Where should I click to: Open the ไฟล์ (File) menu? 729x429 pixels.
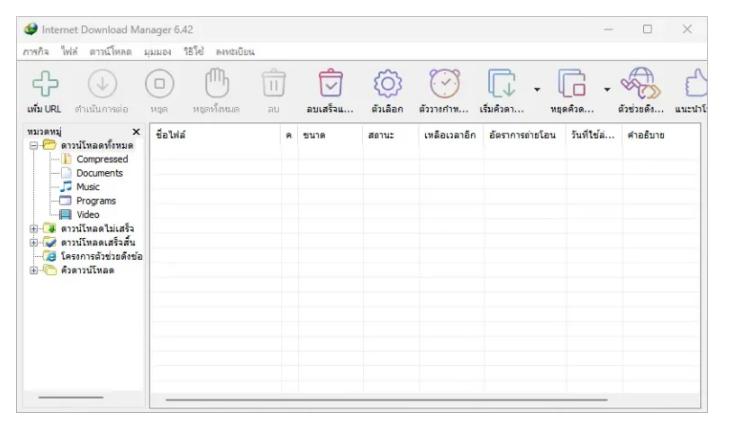click(x=72, y=53)
